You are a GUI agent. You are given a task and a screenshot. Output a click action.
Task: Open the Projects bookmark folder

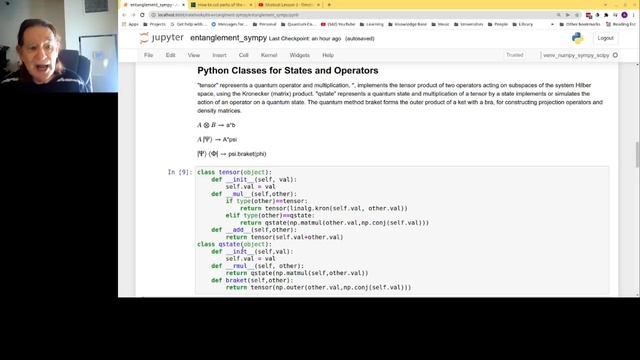tap(154, 24)
